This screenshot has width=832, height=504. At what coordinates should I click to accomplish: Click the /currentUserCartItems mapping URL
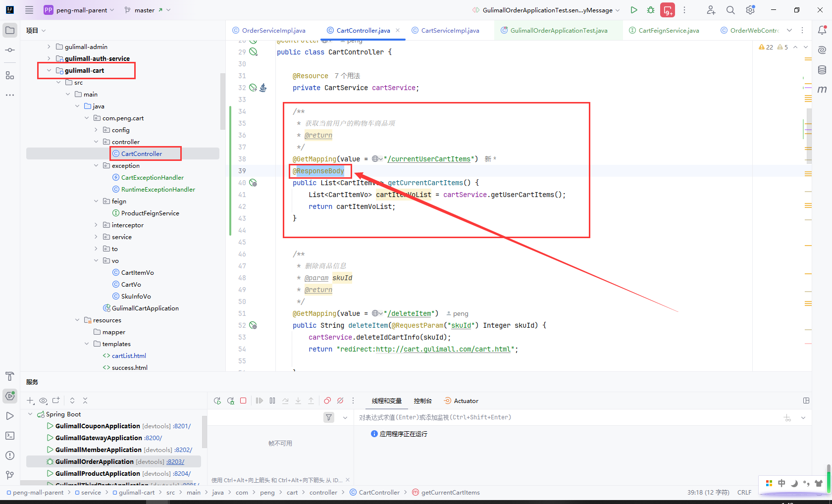pos(429,159)
